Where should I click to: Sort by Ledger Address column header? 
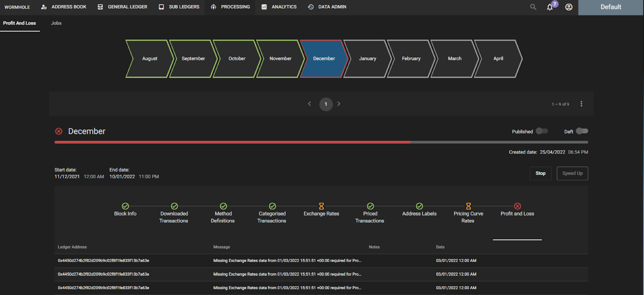pos(72,247)
